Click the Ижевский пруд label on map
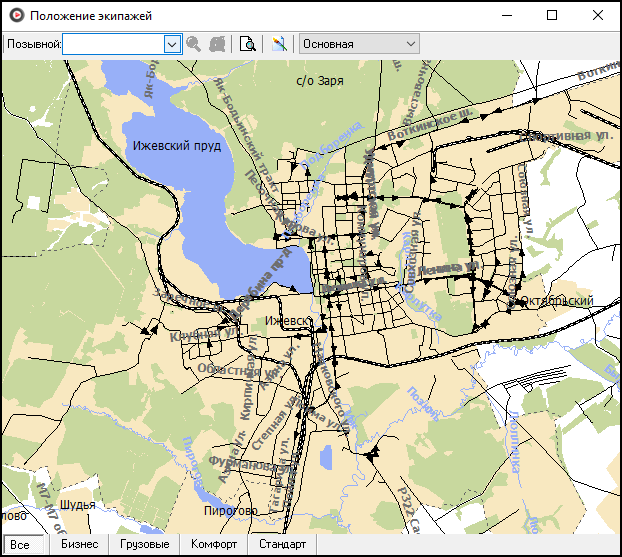This screenshot has width=622, height=557. (x=177, y=146)
